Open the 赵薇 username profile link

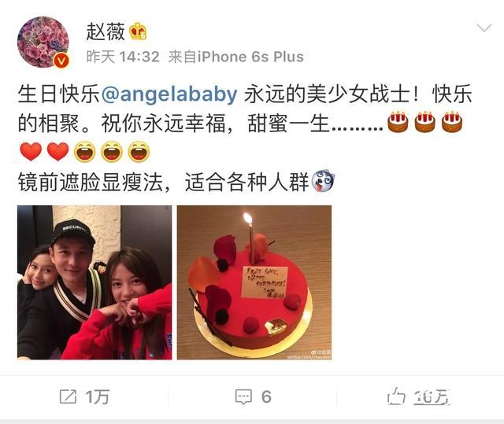(105, 31)
